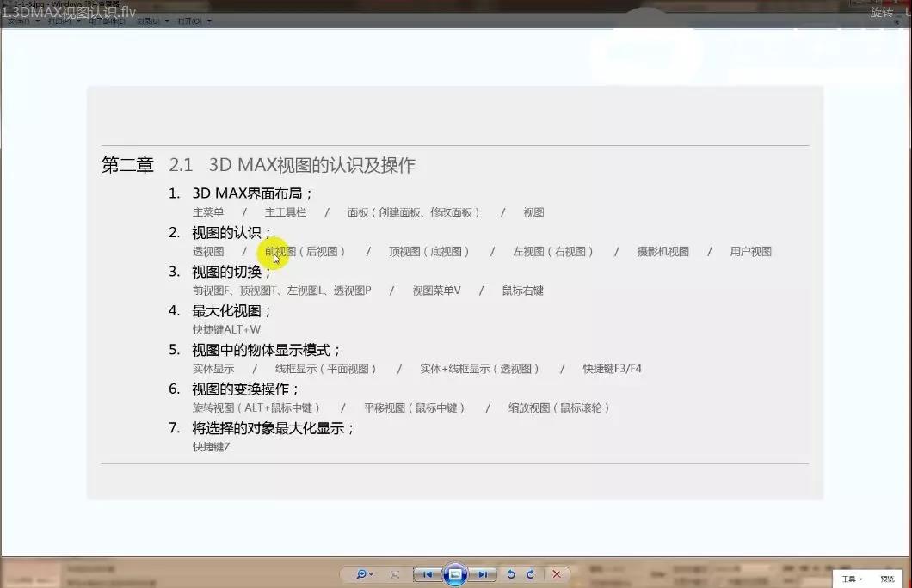The height and width of the screenshot is (588, 912).
Task: Click the text 快捷键ALT+W
Action: [227, 329]
